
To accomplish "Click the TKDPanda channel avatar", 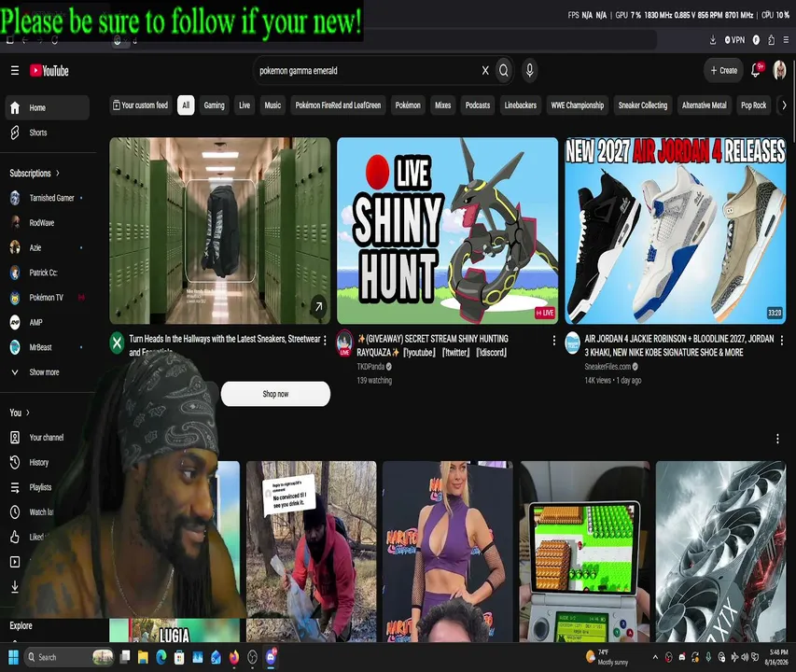I will tap(344, 343).
